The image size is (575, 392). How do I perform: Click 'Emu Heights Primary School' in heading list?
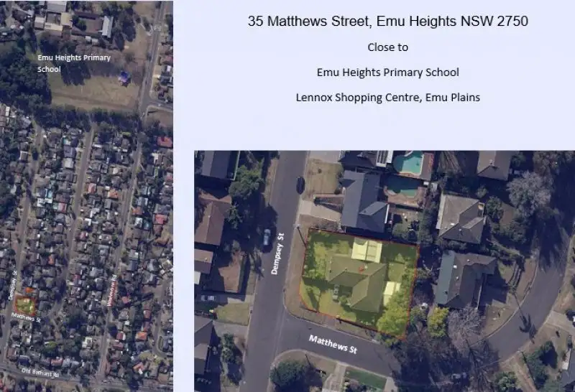click(387, 73)
